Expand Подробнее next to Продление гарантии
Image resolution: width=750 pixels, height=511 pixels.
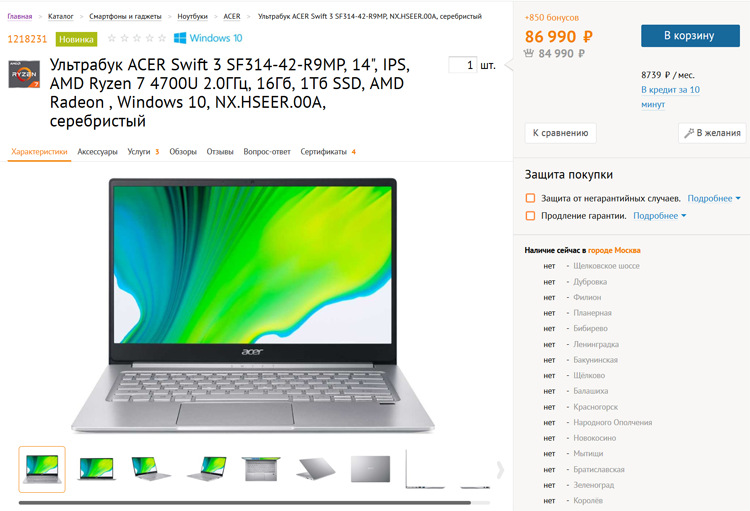660,216
